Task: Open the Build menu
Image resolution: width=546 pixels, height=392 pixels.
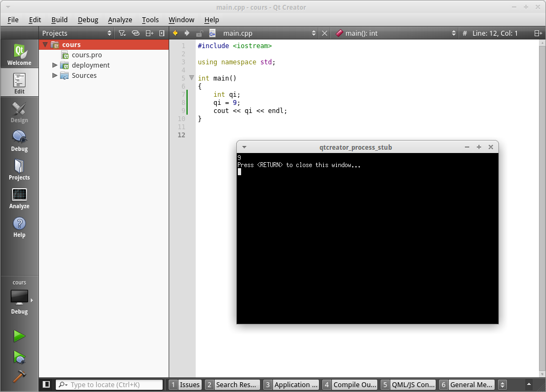Action: pos(59,20)
